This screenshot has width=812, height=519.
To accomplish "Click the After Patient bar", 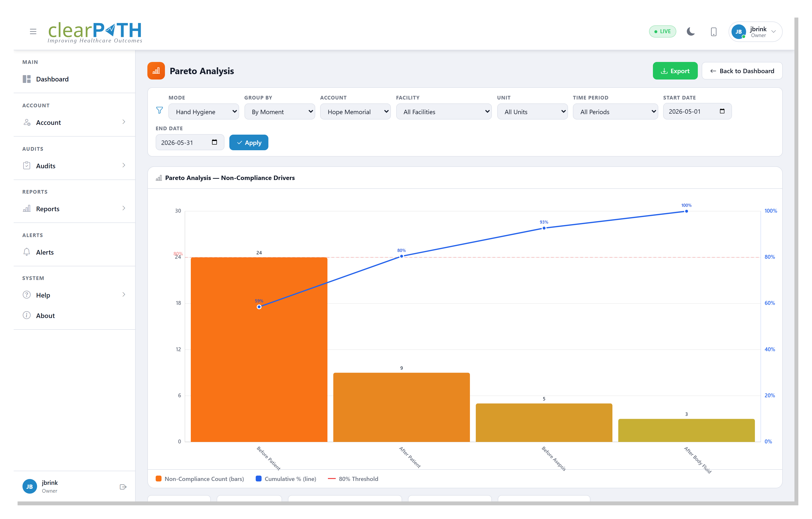I will (x=401, y=407).
